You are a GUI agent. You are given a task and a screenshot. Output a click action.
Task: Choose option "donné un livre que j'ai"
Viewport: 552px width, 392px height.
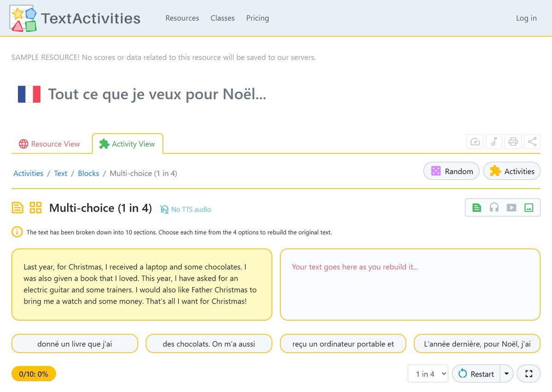(75, 344)
